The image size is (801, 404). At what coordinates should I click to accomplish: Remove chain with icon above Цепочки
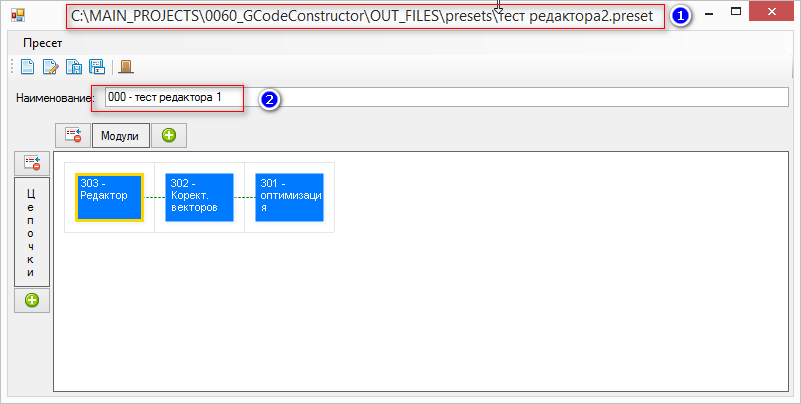point(31,162)
